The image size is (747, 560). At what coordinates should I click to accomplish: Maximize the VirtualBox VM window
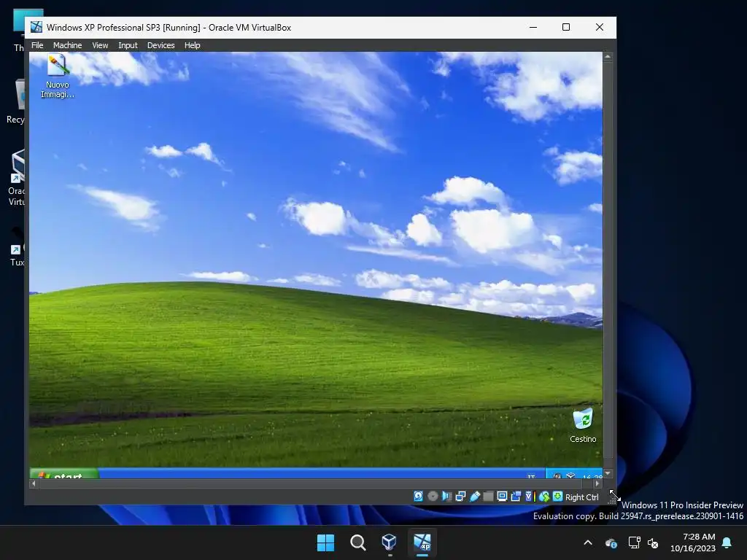(566, 27)
